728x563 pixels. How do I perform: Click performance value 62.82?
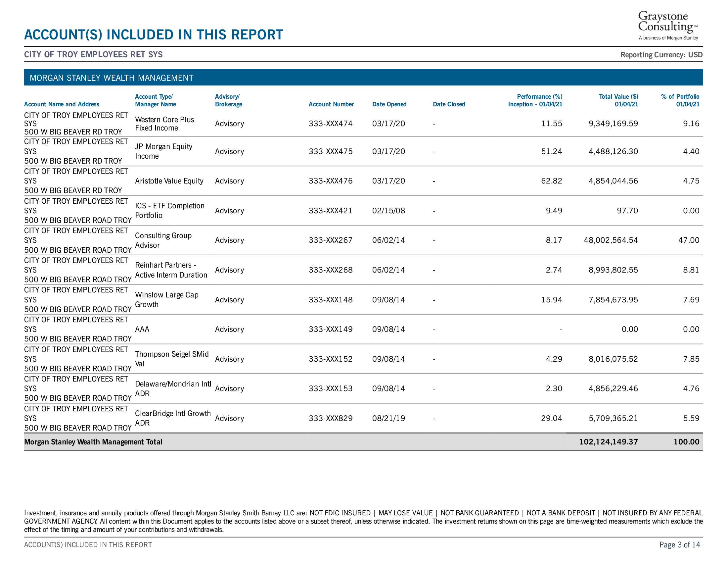[552, 181]
